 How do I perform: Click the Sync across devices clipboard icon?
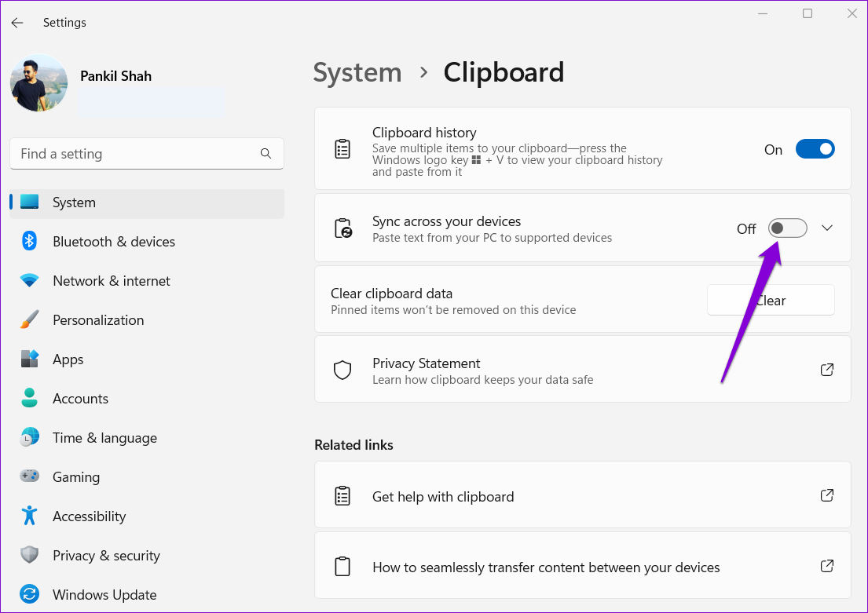click(x=343, y=228)
